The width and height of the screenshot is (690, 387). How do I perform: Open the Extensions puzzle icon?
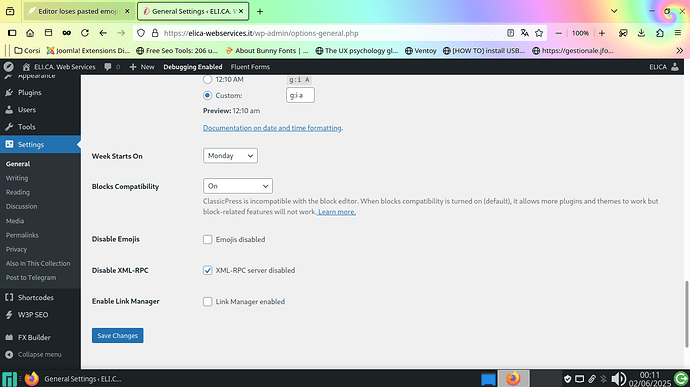coord(660,33)
